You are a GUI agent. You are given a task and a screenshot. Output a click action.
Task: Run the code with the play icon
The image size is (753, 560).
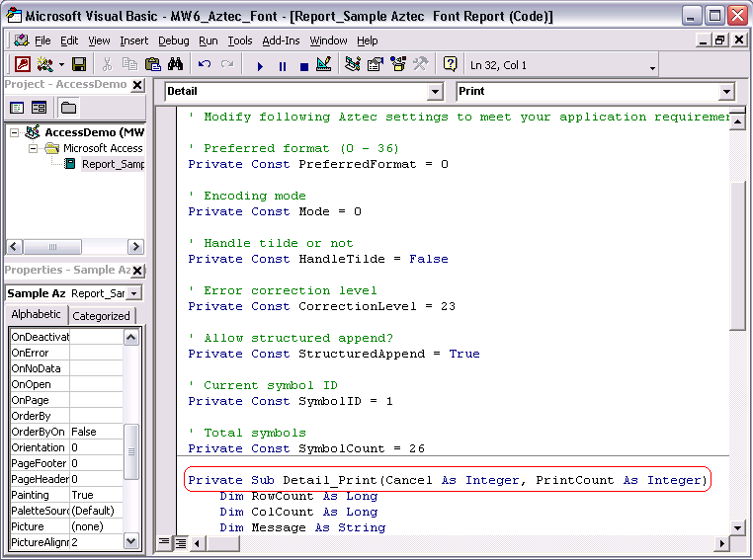point(260,66)
